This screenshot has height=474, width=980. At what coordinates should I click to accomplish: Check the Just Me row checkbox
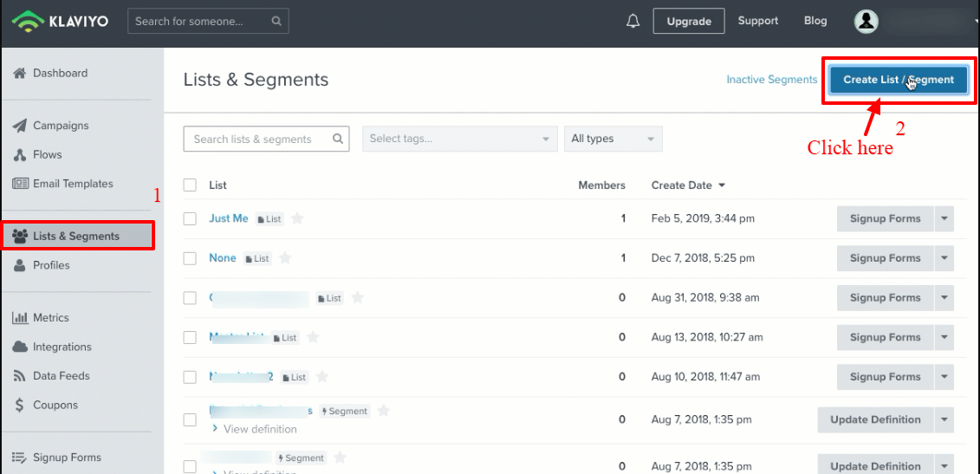pyautogui.click(x=190, y=218)
